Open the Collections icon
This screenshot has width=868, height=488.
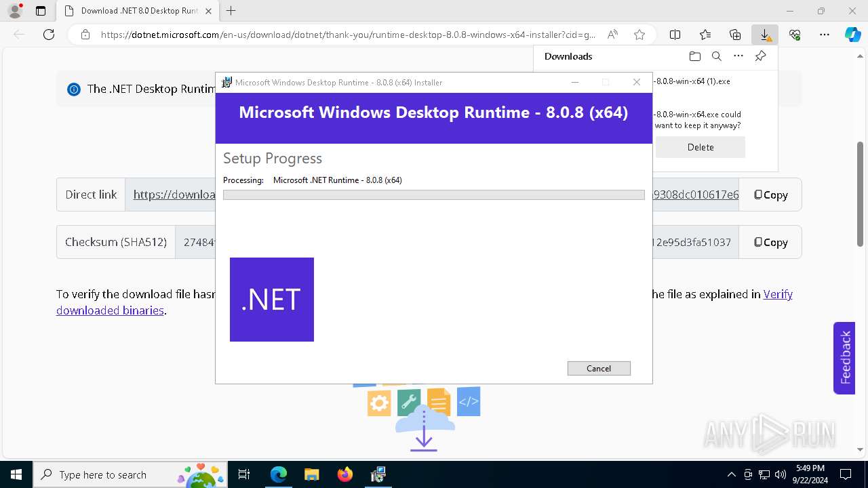(x=735, y=35)
